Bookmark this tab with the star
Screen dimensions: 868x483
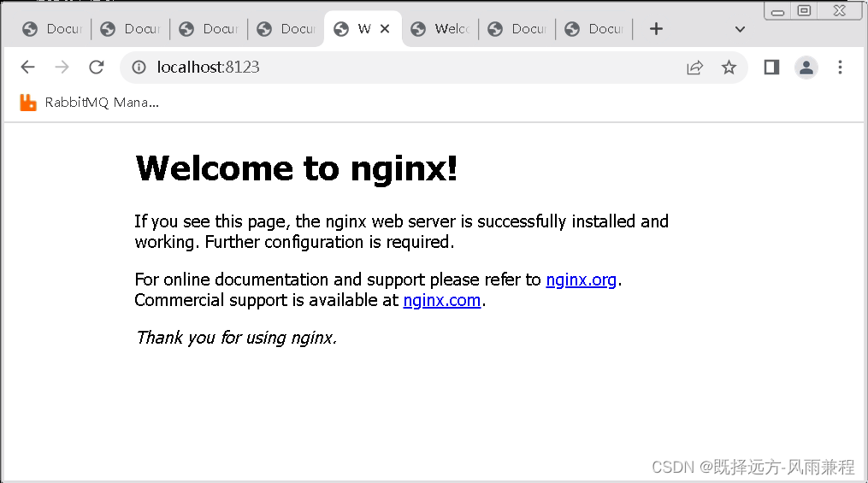[x=729, y=68]
